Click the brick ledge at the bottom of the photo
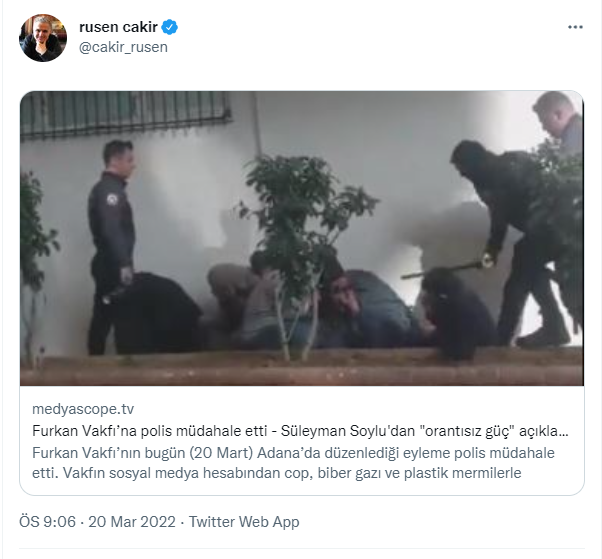602x559 pixels. point(302,371)
